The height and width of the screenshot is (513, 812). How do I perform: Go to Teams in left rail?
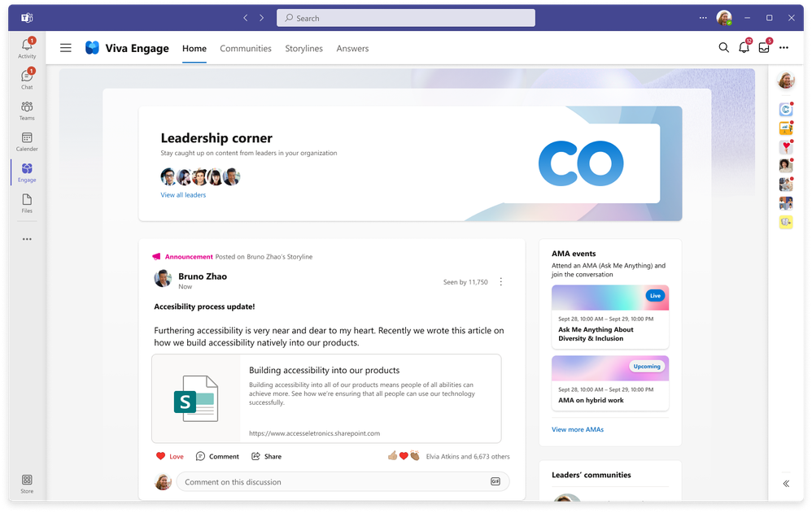point(27,111)
